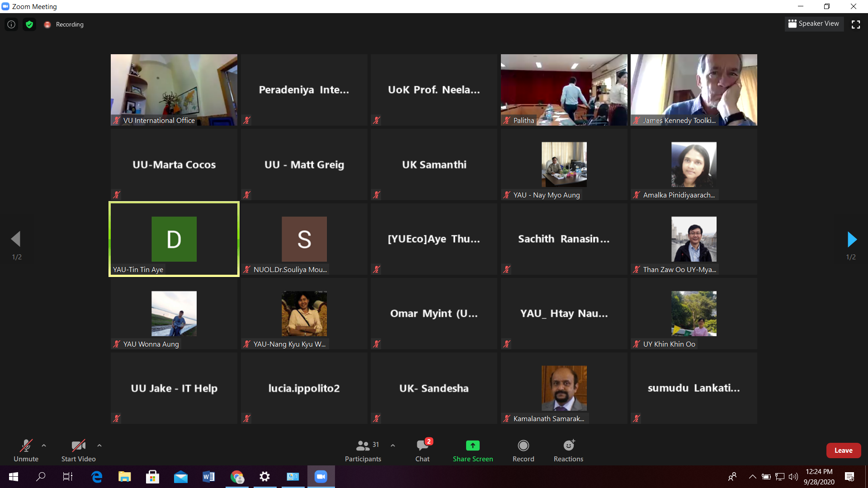Select Amalka Pinidiyaarachchi profile photo
This screenshot has width=868, height=488.
point(694,164)
